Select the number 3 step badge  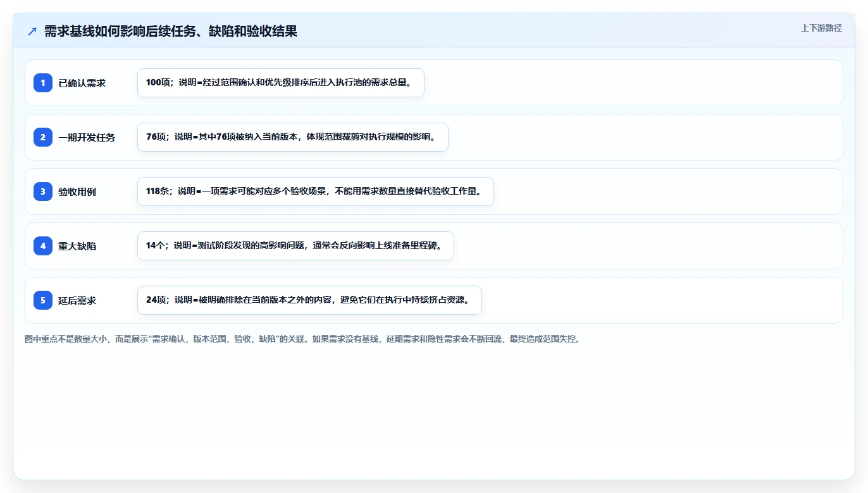point(43,192)
